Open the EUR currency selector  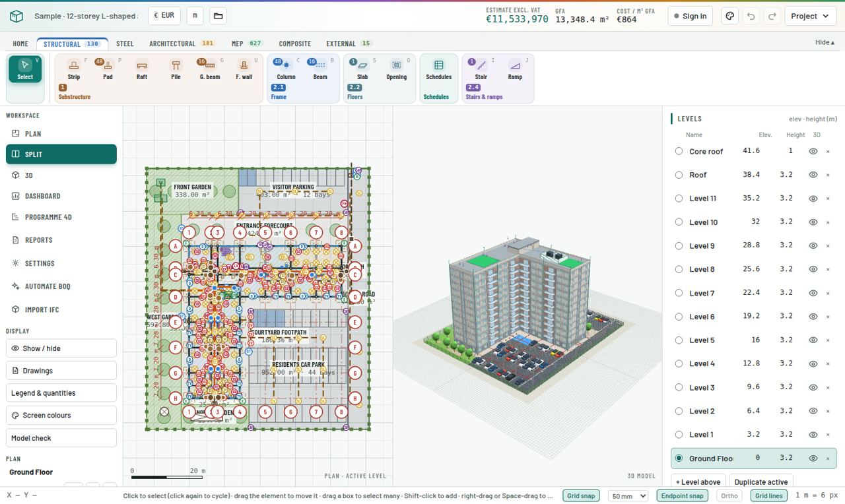(164, 16)
